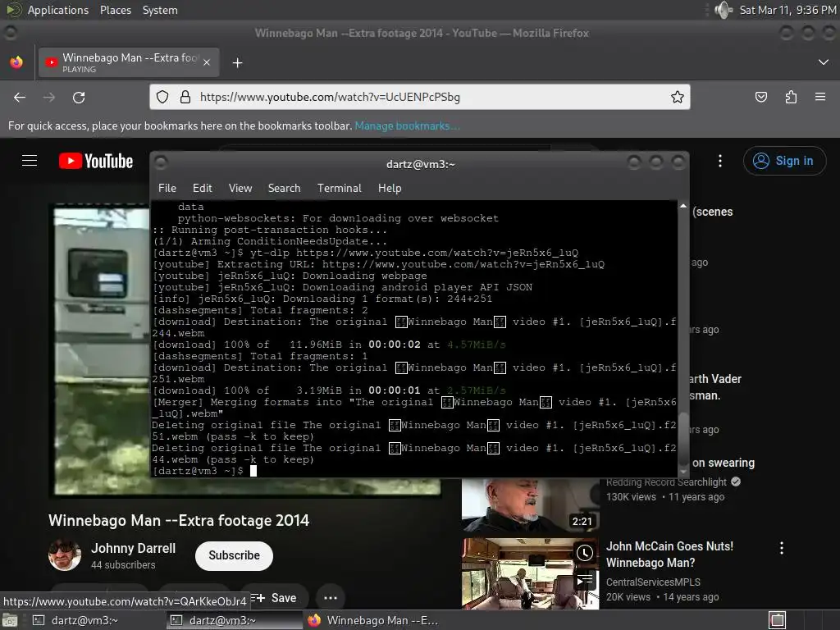The image size is (840, 630).
Task: Switch to second dartz@vm3 terminal taskbar item
Action: [234, 620]
